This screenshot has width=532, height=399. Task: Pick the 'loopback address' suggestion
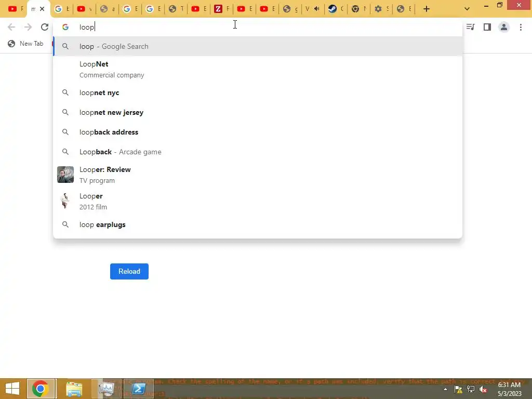[x=258, y=132]
